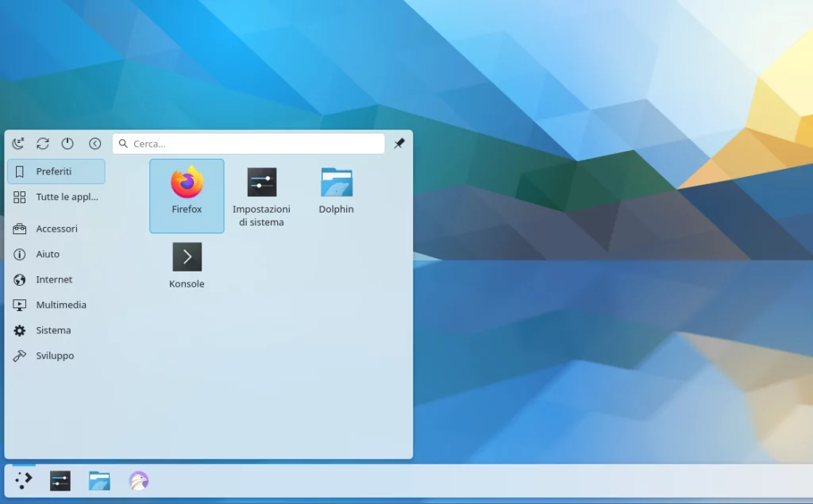This screenshot has width=813, height=504.
Task: Launch Firefox from the favorites grid
Action: [x=187, y=194]
